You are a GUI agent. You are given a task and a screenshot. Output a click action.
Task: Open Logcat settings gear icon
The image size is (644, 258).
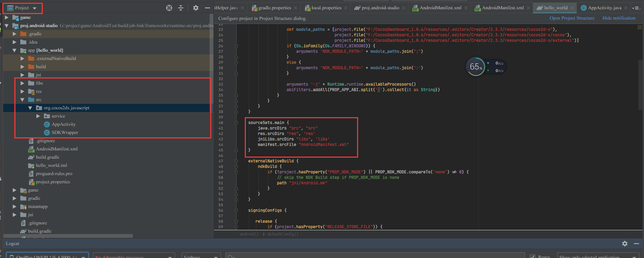625,243
